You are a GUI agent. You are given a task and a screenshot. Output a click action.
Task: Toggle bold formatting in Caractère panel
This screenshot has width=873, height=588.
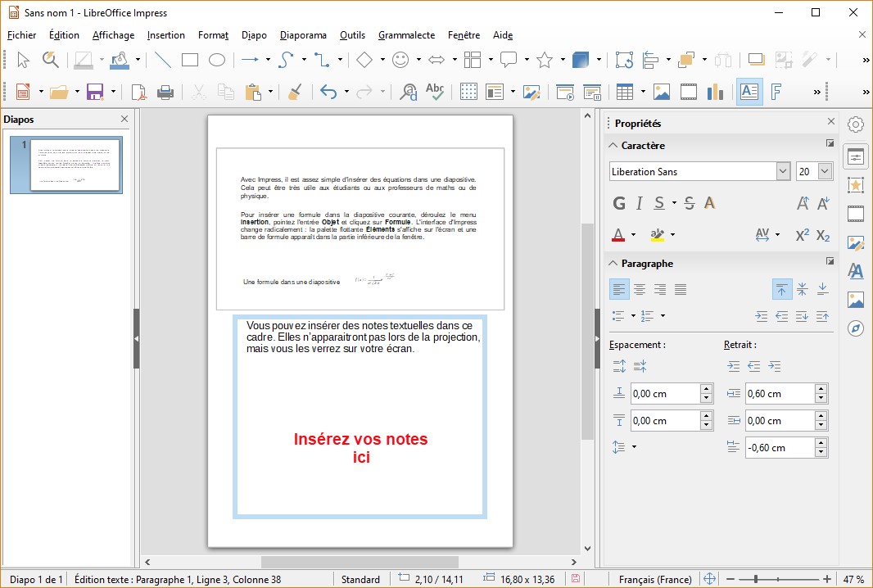click(x=619, y=203)
